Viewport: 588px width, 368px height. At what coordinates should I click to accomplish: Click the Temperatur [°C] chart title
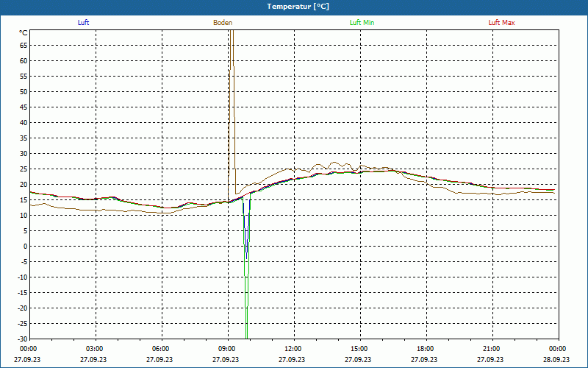pos(298,7)
